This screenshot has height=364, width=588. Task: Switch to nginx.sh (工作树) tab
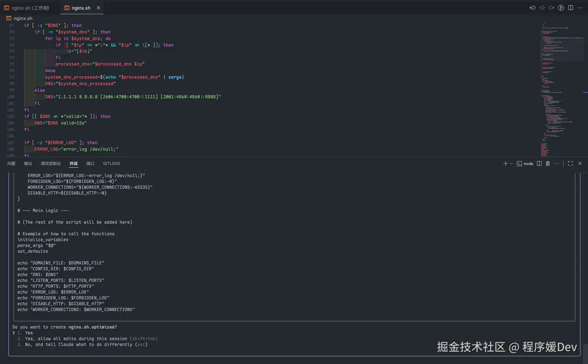pyautogui.click(x=27, y=8)
